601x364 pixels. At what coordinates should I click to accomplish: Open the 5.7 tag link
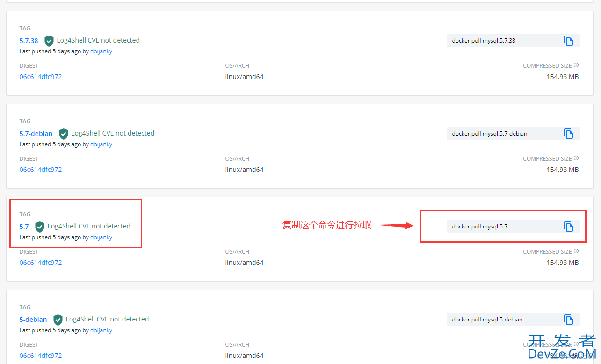[24, 227]
